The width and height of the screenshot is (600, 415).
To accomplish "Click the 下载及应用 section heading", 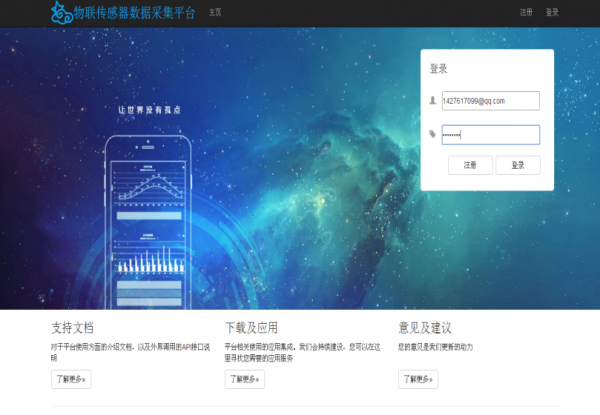I will click(251, 327).
